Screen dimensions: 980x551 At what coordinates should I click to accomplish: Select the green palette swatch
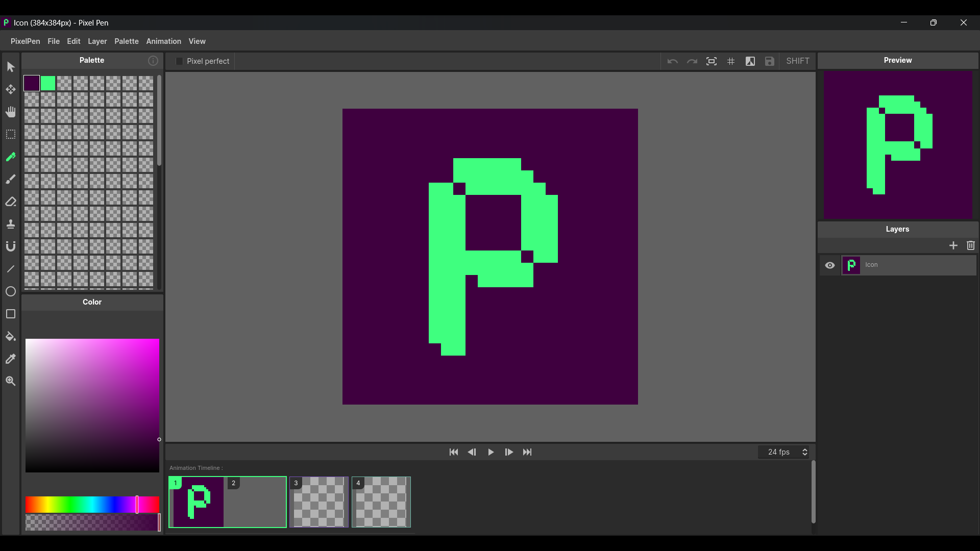(x=48, y=83)
